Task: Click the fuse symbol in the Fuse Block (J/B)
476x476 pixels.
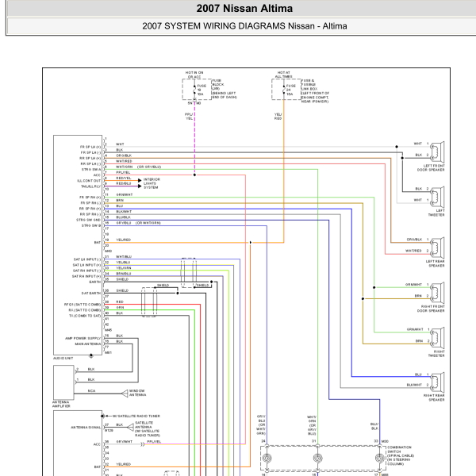Action: [x=194, y=89]
